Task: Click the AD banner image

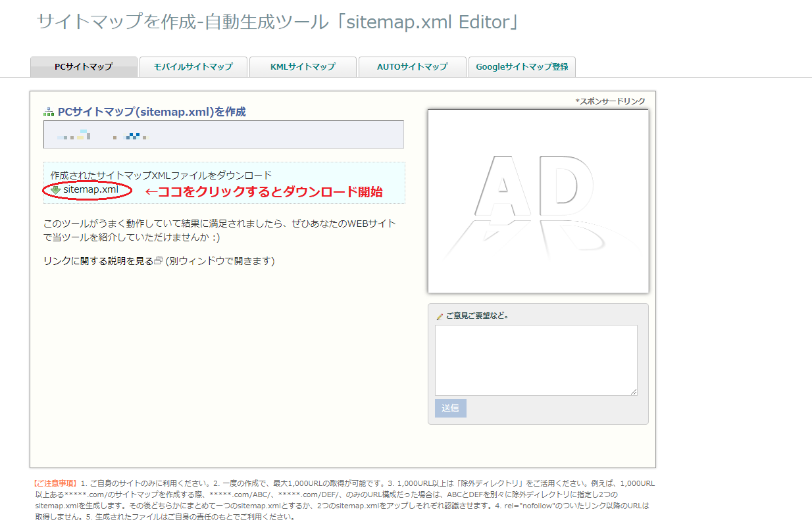Action: coord(538,201)
